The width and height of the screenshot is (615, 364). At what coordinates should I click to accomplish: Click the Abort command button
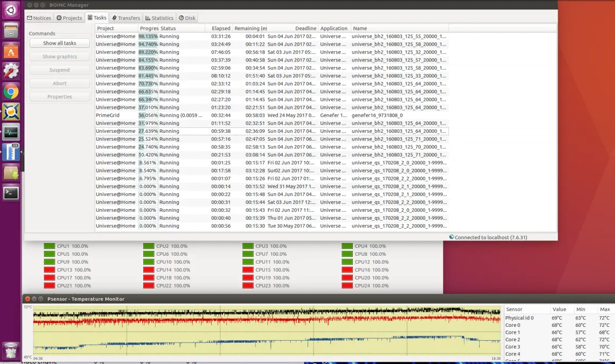59,83
